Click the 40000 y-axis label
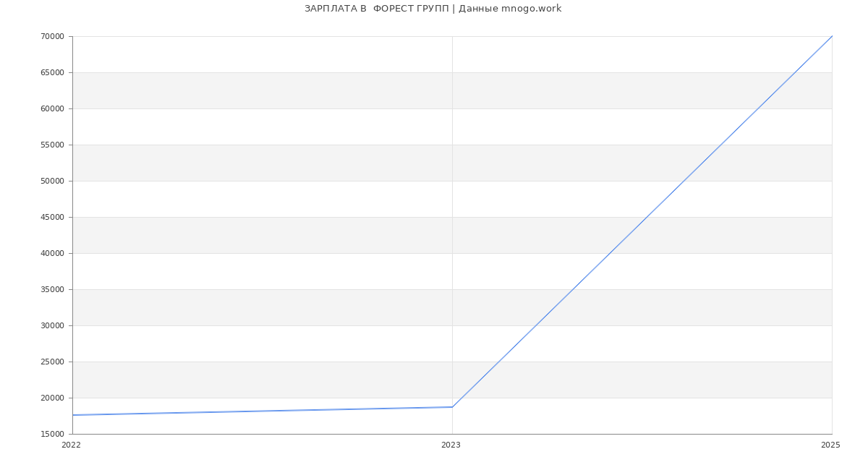This screenshot has height=470, width=868. [x=52, y=254]
